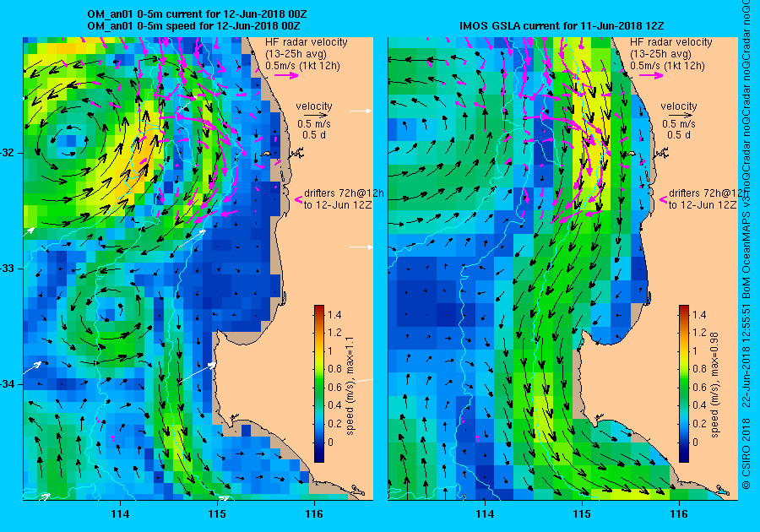Image resolution: width=760 pixels, height=532 pixels.
Task: Click magenta drifter marker beside left drifters label
Action: (x=299, y=199)
